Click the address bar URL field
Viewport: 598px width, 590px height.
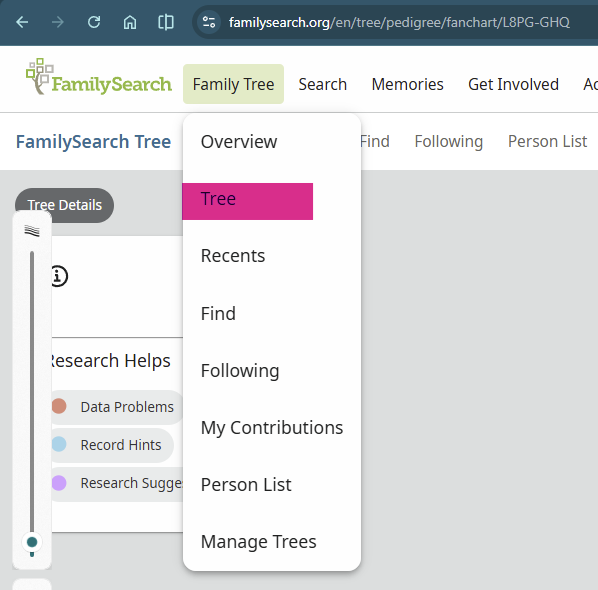coord(399,22)
